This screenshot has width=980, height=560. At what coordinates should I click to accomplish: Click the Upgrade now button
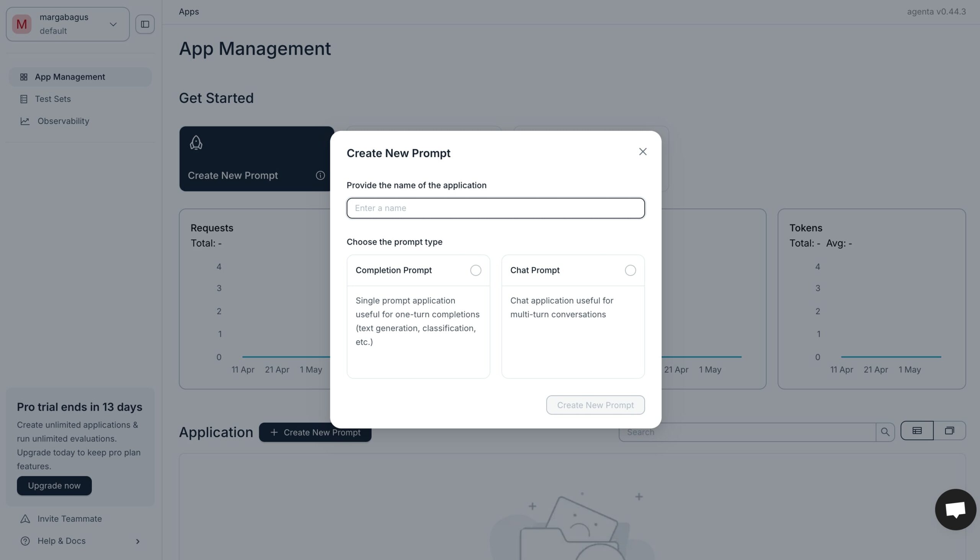[x=54, y=486]
